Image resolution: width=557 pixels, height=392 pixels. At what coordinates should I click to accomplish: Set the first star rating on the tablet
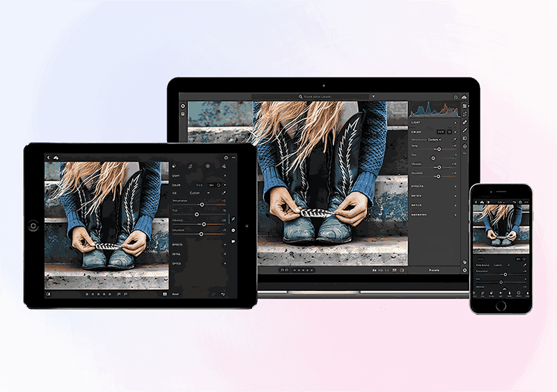86,294
